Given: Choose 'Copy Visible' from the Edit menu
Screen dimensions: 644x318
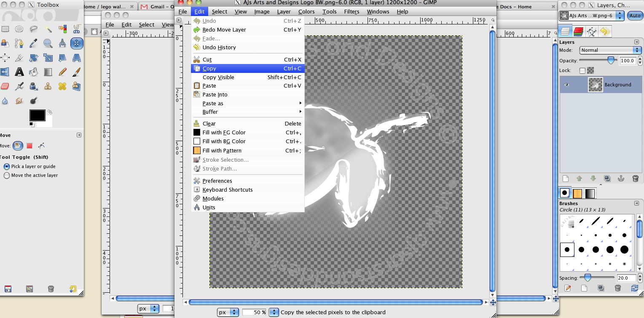Looking at the screenshot, I should [x=218, y=77].
